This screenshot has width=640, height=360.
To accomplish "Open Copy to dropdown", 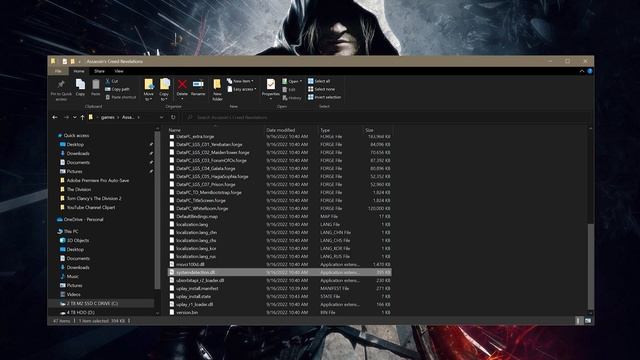I will click(x=164, y=90).
